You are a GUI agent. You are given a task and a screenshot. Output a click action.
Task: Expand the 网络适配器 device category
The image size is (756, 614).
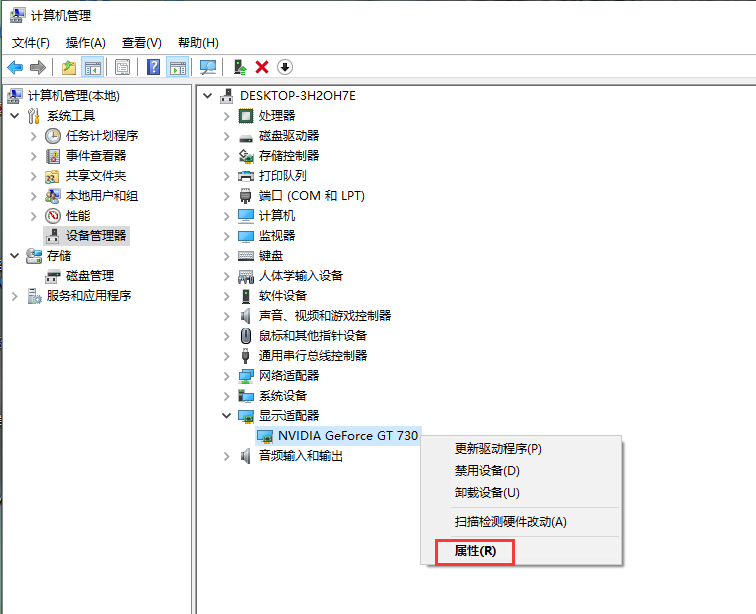(229, 375)
